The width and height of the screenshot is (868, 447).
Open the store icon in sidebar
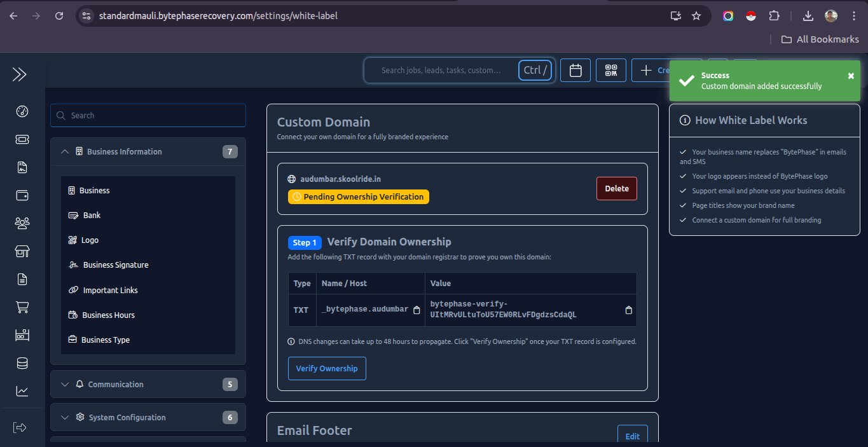(22, 251)
